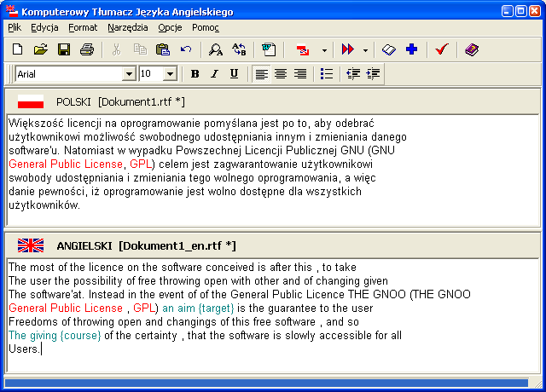
Task: Click the blue progress bar at the bottom
Action: [266, 383]
